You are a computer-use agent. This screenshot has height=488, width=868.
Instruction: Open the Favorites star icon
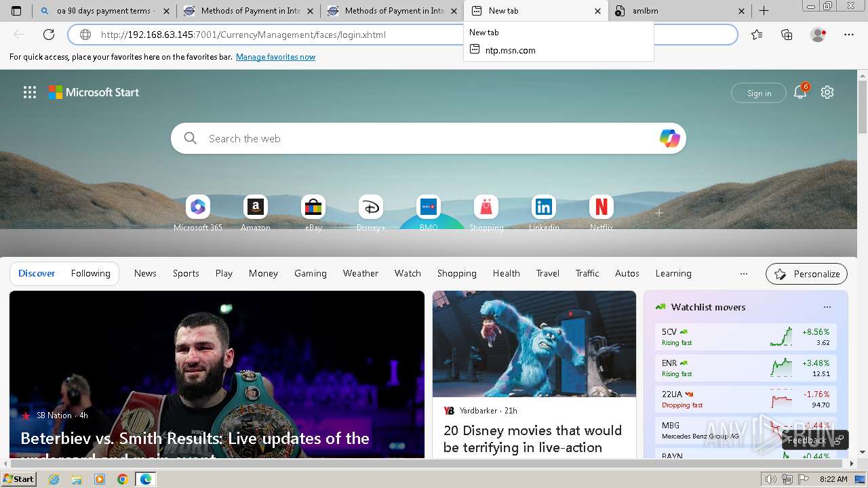tap(757, 35)
